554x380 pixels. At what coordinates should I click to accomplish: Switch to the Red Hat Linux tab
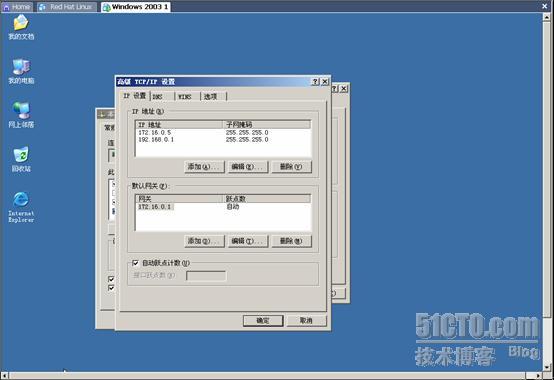tap(66, 7)
